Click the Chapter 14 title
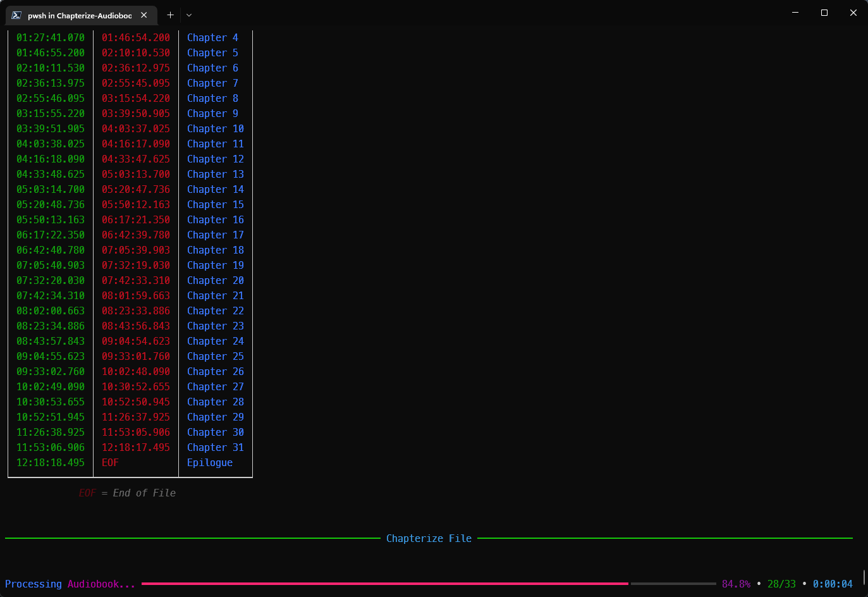This screenshot has height=597, width=868. tap(216, 190)
